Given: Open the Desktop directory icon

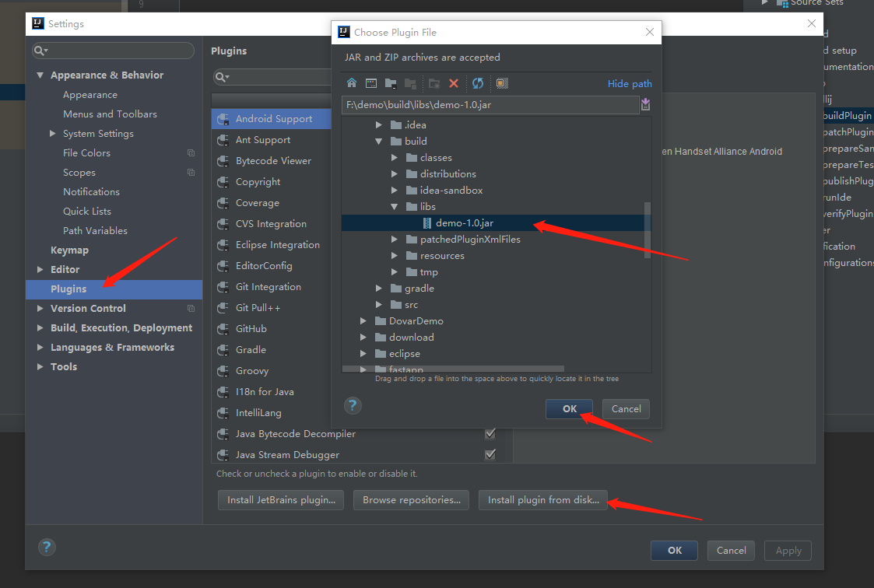Looking at the screenshot, I should [x=371, y=83].
